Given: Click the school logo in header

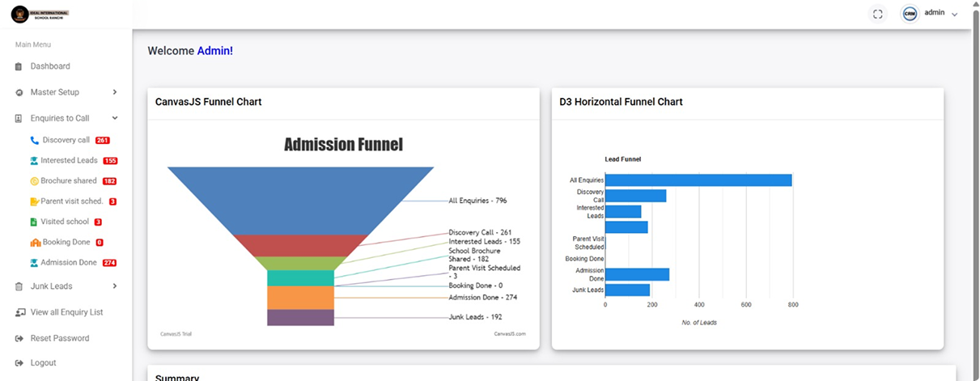Looking at the screenshot, I should (40, 15).
